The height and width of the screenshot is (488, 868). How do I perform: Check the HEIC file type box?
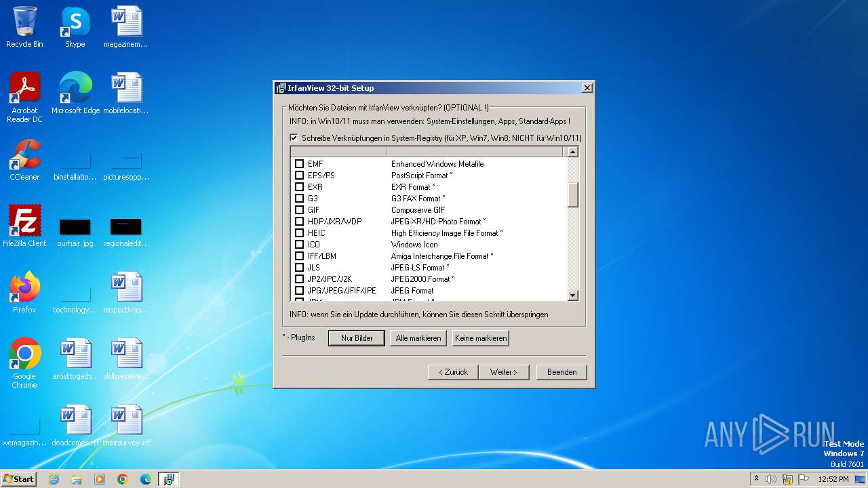pyautogui.click(x=299, y=233)
